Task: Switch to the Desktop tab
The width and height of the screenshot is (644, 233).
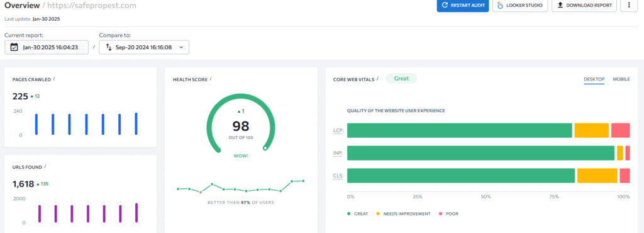Action: 594,79
